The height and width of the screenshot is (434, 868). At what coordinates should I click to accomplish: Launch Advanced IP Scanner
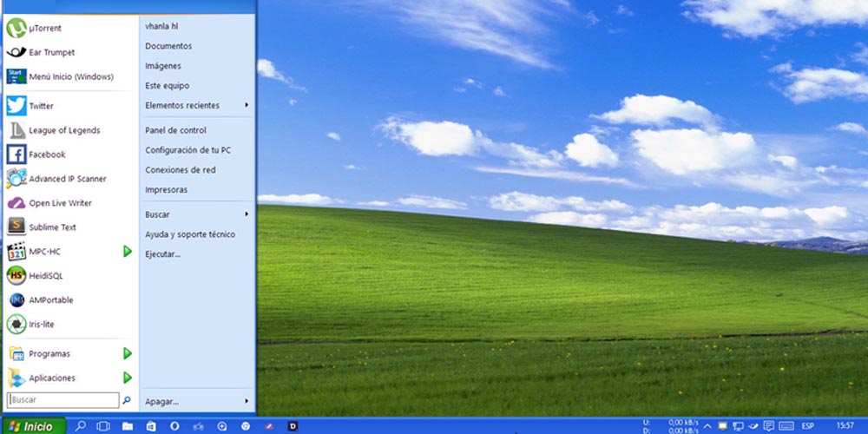click(70, 179)
